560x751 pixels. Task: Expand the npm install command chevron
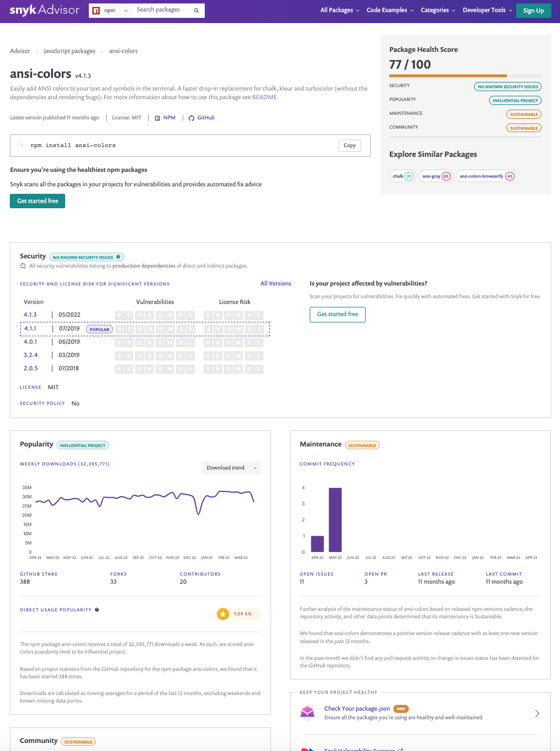[22, 145]
